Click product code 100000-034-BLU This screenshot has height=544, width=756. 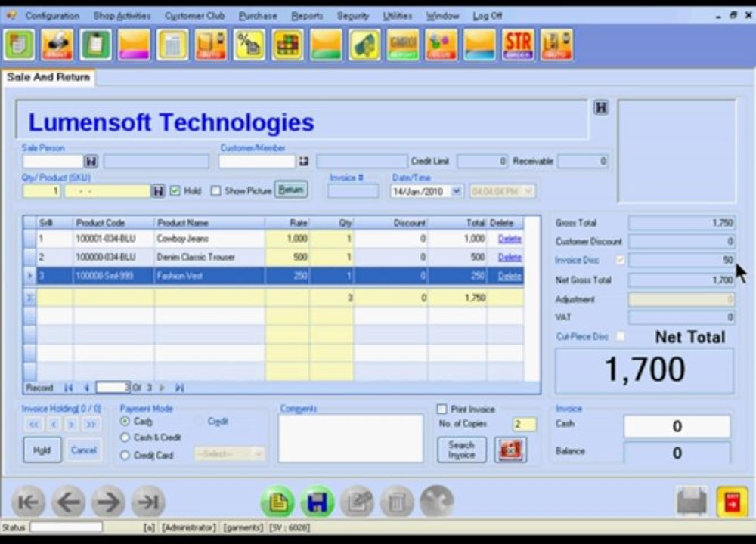pyautogui.click(x=106, y=258)
